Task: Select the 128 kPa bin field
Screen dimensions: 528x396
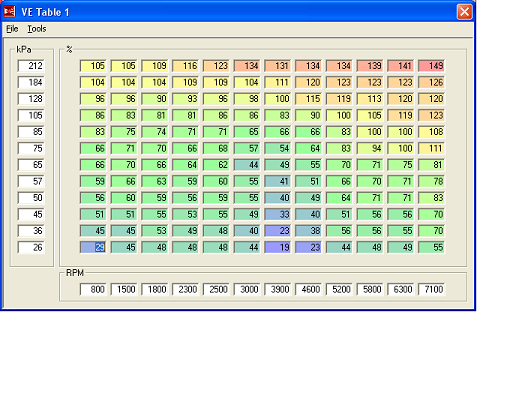Action: pos(31,99)
